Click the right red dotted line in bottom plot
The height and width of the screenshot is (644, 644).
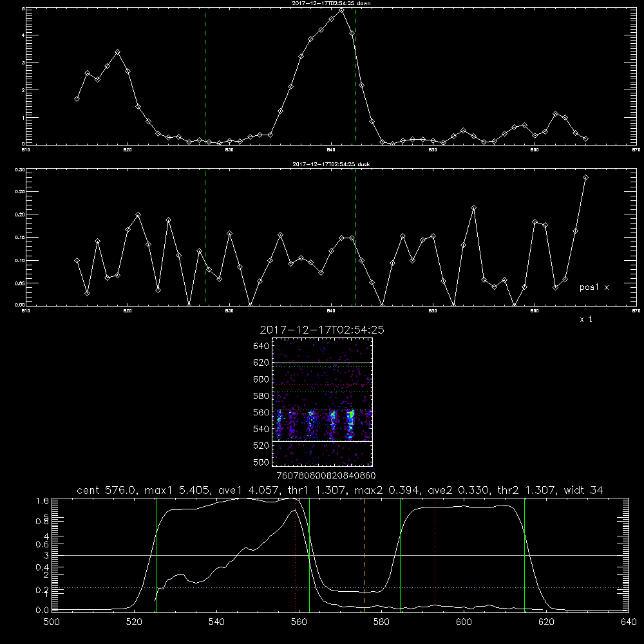point(435,554)
